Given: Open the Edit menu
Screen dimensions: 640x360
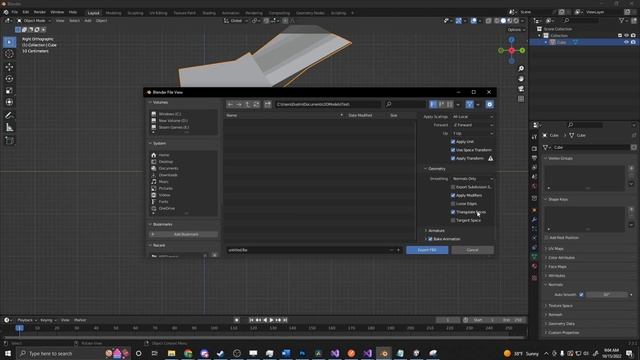Looking at the screenshot, I should tap(26, 12).
